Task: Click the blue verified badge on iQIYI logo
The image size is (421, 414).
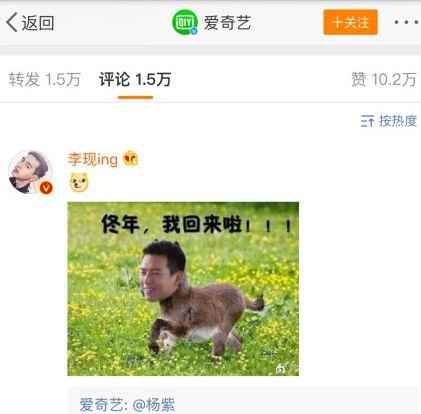Action: click(x=194, y=31)
